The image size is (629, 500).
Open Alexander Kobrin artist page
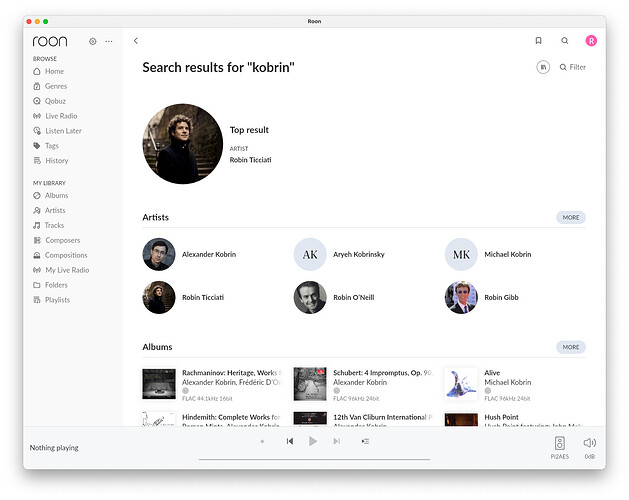[x=208, y=255]
